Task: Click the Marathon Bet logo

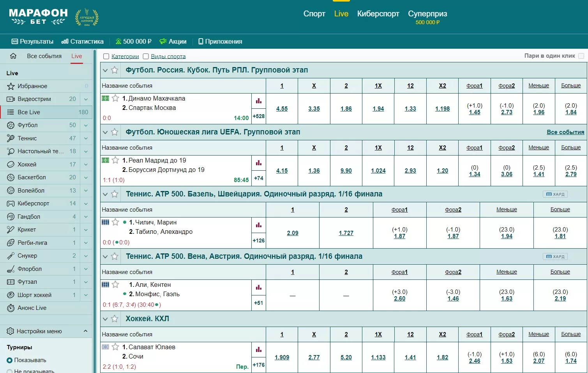Action: (x=38, y=17)
